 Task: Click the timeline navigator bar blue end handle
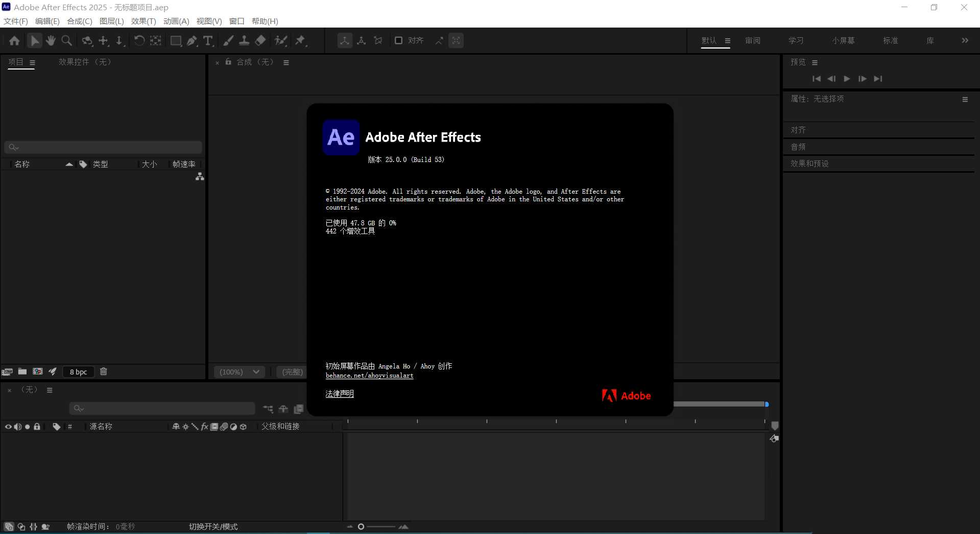767,404
